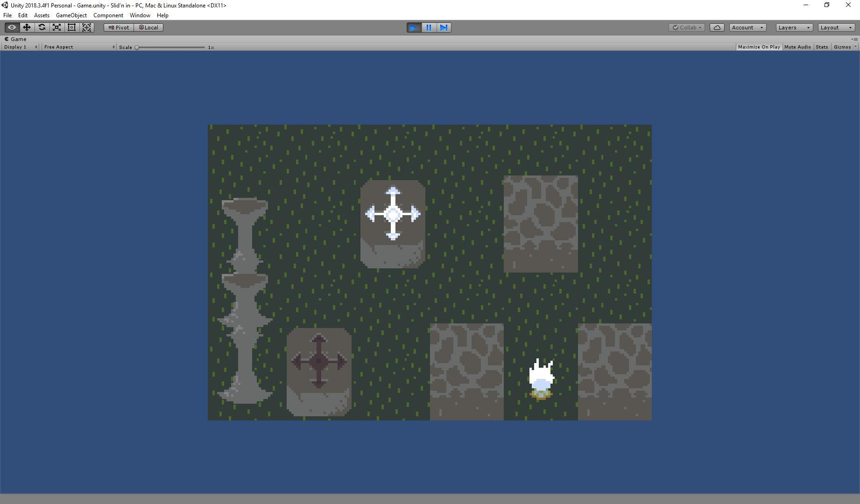
Task: Open the Assets menu
Action: [x=42, y=15]
